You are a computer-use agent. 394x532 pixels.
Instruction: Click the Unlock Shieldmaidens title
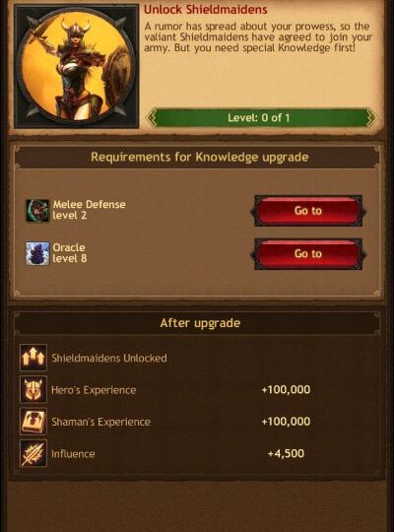click(x=206, y=10)
